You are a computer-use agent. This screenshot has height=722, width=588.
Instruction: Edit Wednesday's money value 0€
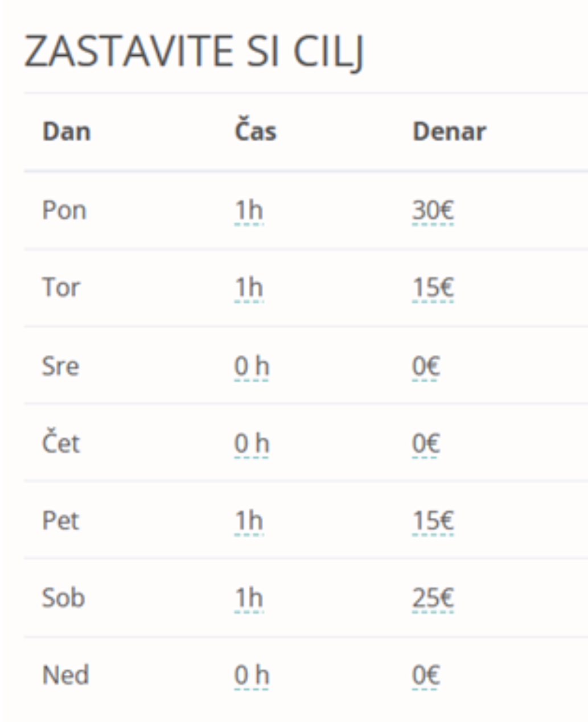click(426, 366)
